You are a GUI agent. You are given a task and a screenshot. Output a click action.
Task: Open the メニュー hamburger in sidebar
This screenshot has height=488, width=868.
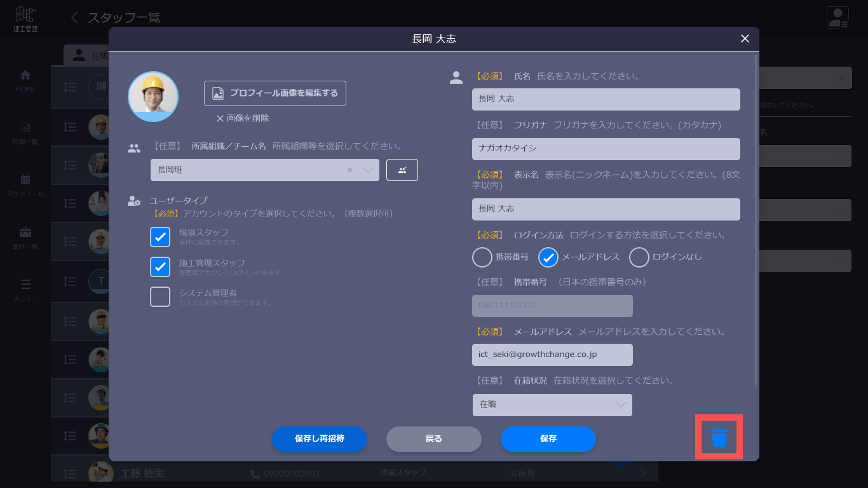(x=25, y=290)
